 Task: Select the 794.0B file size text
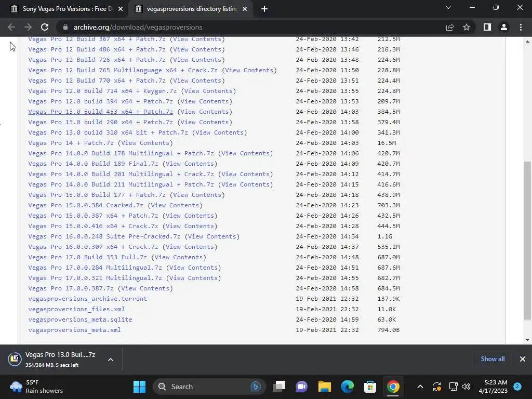(389, 330)
